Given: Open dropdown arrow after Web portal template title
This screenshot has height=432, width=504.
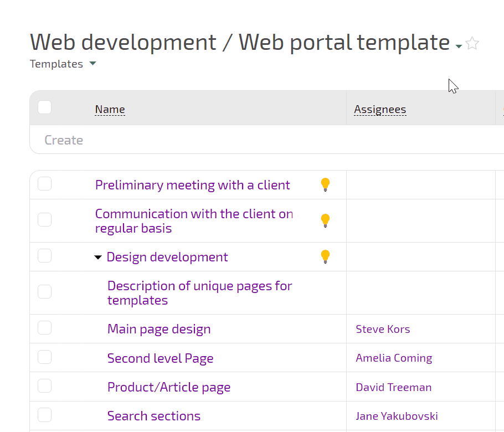Looking at the screenshot, I should [459, 47].
